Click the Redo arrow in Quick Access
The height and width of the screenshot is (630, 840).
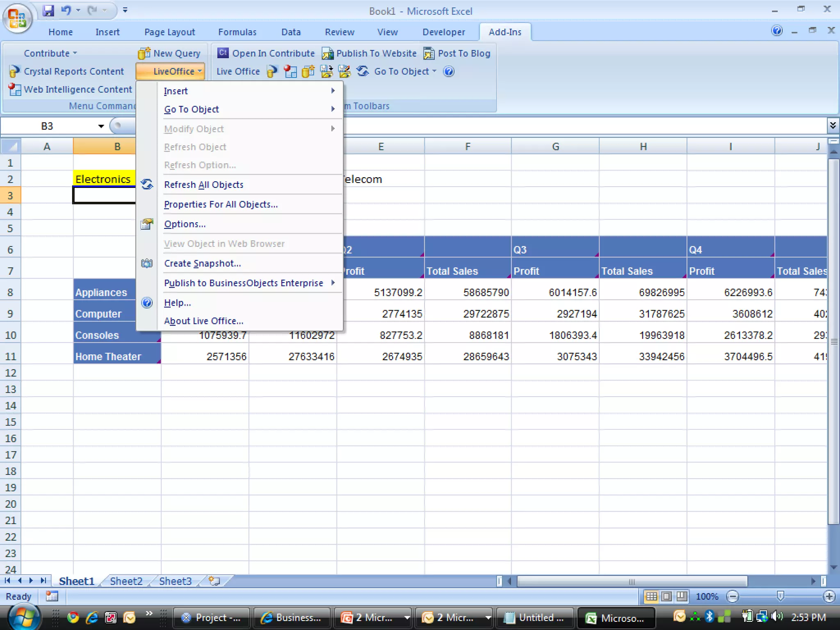click(92, 10)
